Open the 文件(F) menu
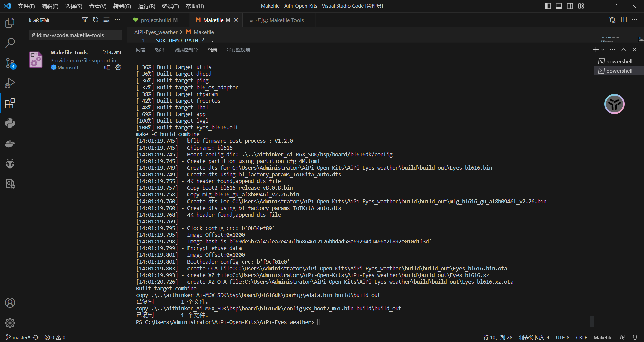Screen dimensions: 644x342 pyautogui.click(x=26, y=6)
